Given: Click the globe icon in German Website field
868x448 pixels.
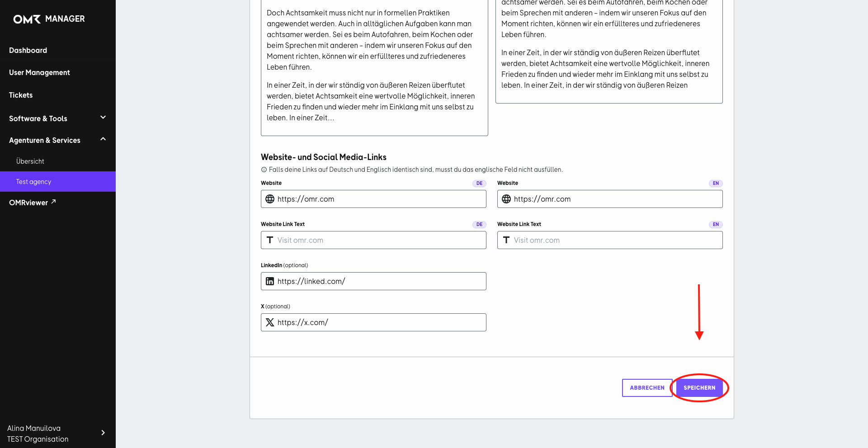Looking at the screenshot, I should coord(270,199).
